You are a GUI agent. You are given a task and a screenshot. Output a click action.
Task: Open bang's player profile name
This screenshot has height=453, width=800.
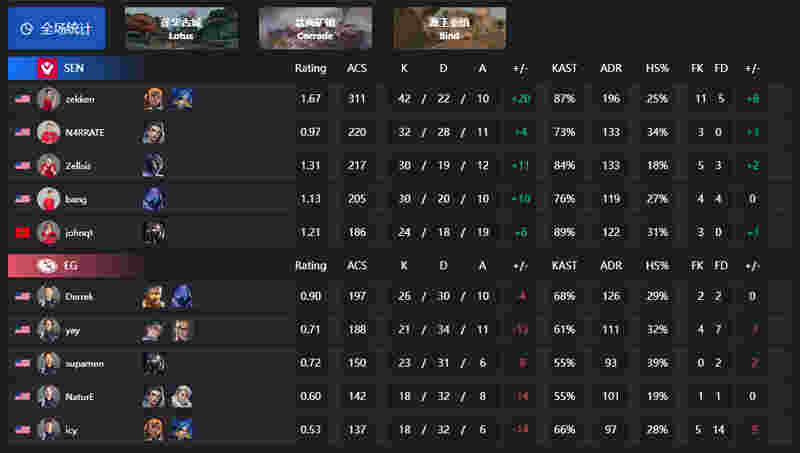click(x=76, y=199)
